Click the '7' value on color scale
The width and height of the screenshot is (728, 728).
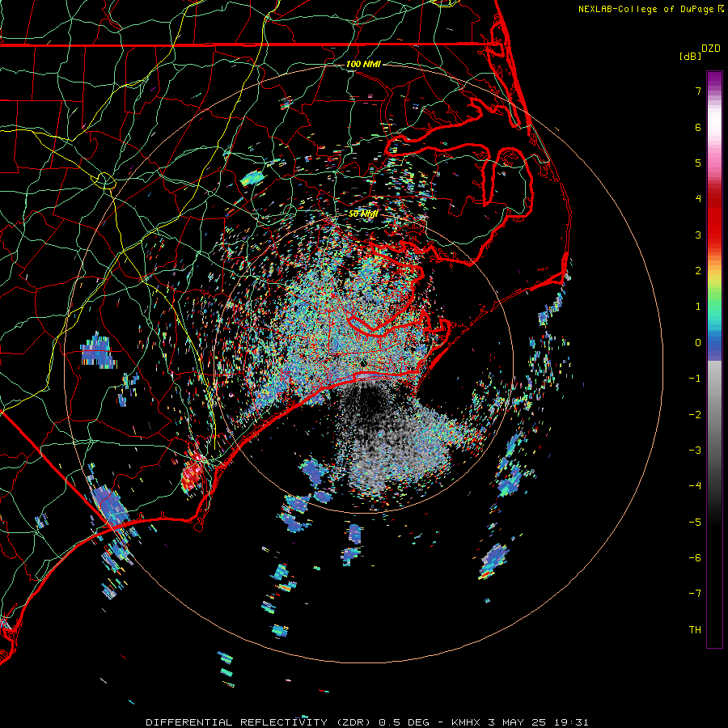(x=698, y=91)
